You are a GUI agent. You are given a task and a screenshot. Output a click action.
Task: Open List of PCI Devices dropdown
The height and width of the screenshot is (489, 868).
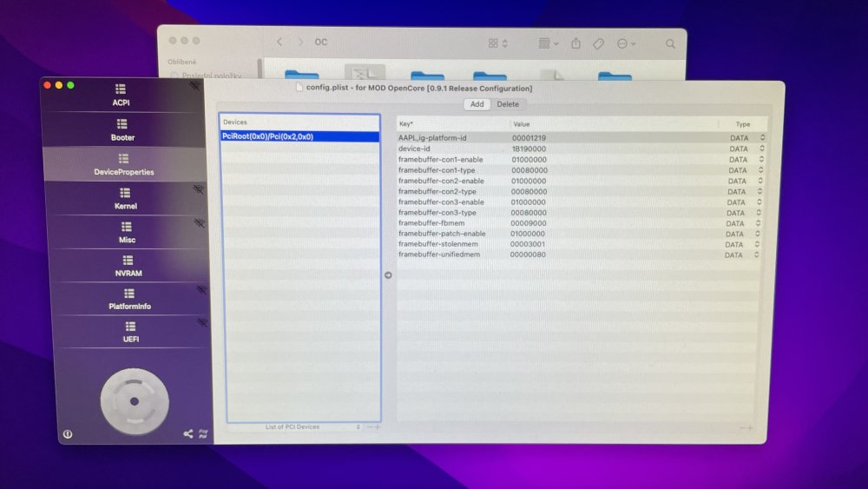click(x=312, y=427)
